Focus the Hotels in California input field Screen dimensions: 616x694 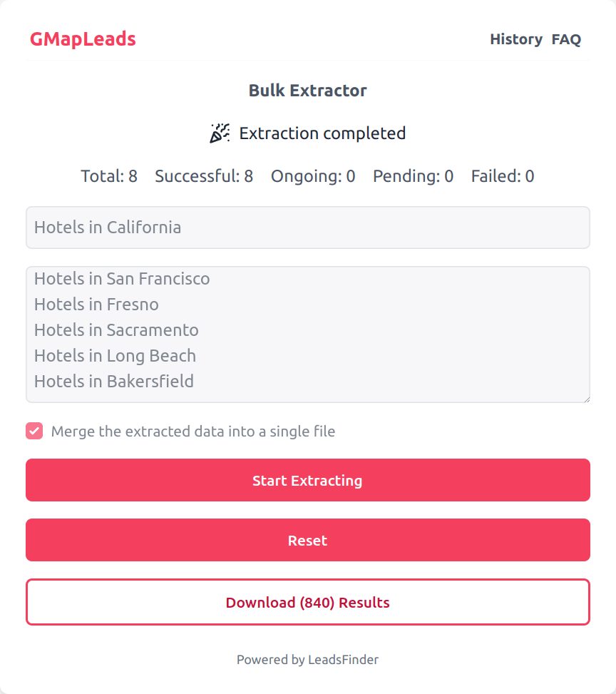[307, 228]
